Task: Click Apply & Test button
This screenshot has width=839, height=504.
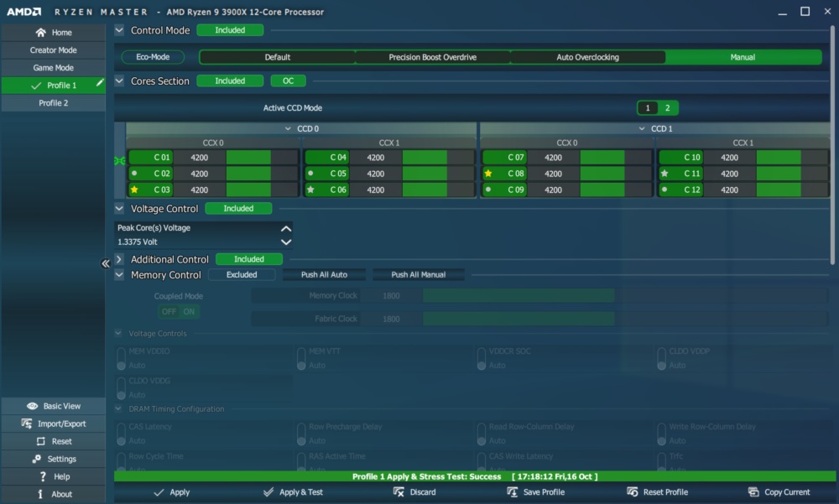Action: tap(293, 492)
